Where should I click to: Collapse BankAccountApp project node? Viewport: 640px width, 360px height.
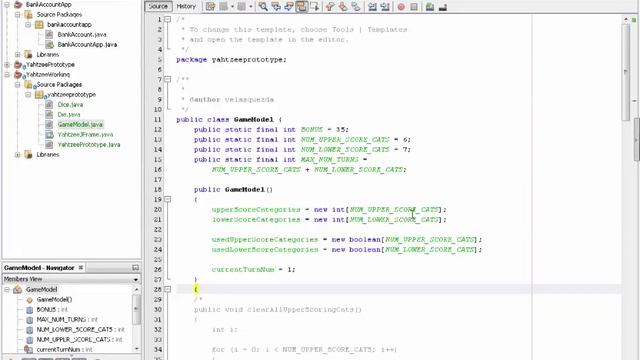click(7, 4)
